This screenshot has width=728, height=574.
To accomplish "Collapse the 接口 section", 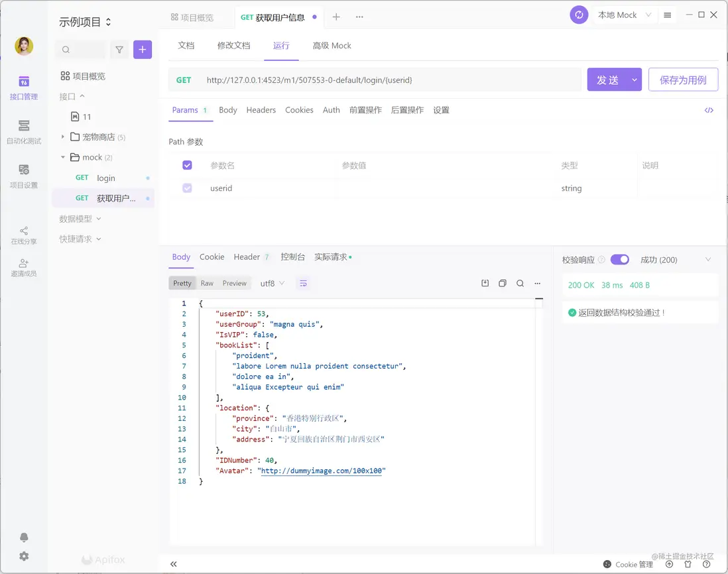I will pyautogui.click(x=72, y=97).
